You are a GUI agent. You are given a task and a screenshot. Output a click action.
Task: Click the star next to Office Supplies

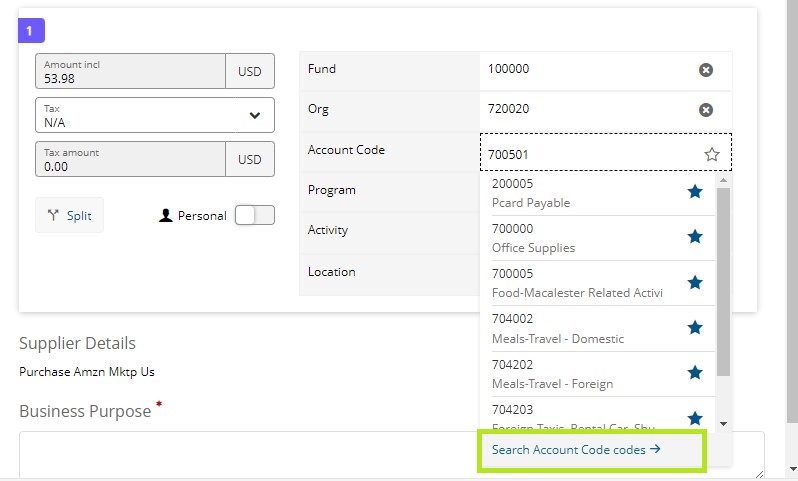695,237
